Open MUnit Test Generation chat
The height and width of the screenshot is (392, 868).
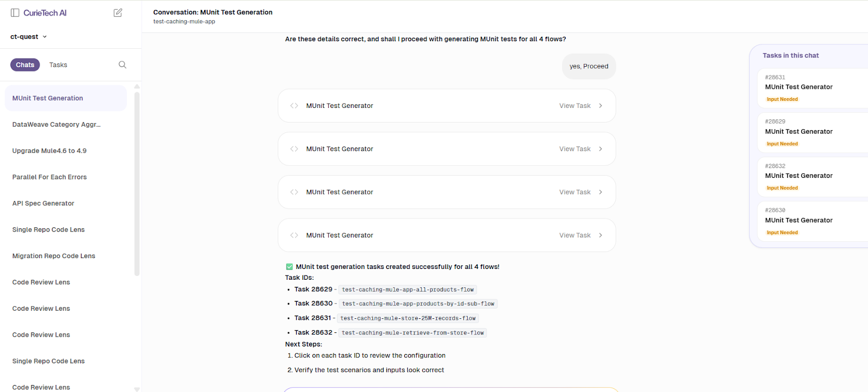(66, 98)
